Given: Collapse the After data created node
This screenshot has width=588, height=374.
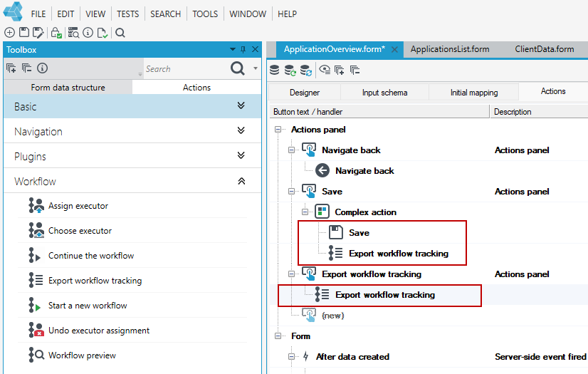Looking at the screenshot, I should click(x=291, y=357).
